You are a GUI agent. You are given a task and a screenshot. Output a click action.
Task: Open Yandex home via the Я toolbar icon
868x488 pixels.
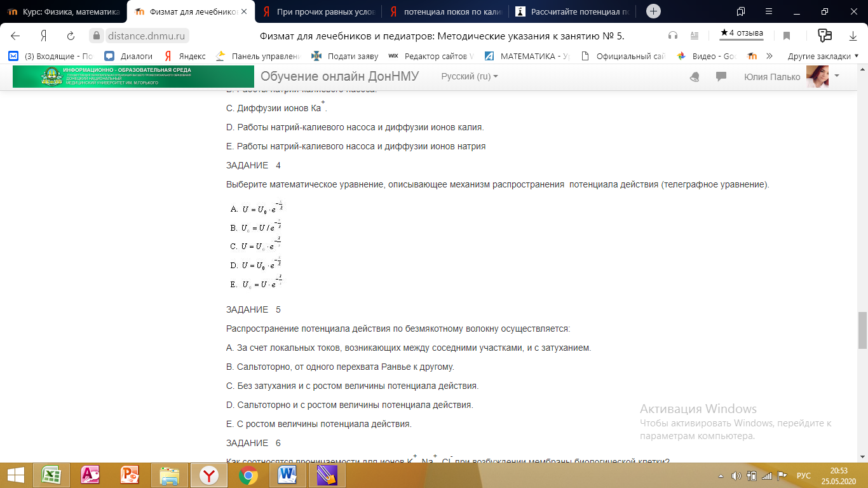click(x=43, y=36)
